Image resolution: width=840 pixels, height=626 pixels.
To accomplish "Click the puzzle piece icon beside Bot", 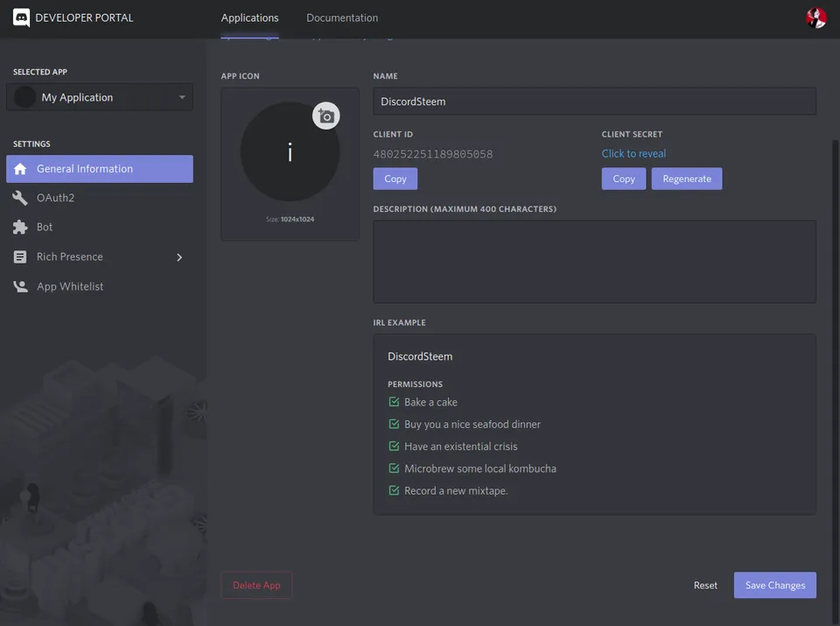I will click(x=20, y=228).
